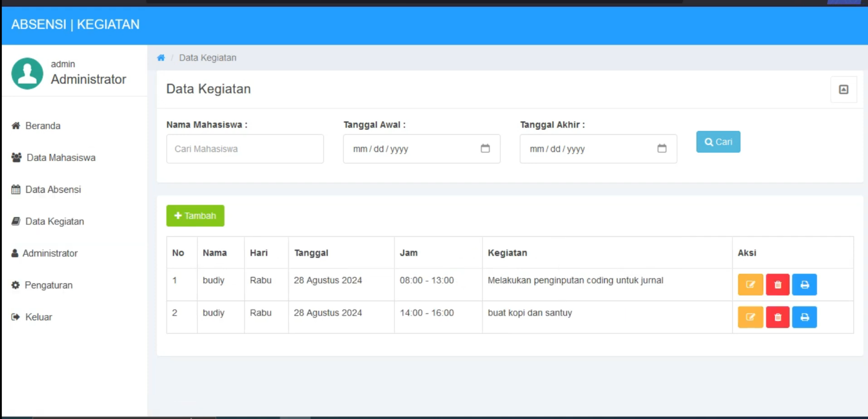The width and height of the screenshot is (868, 419).
Task: Open Beranda in the sidebar
Action: 36,126
